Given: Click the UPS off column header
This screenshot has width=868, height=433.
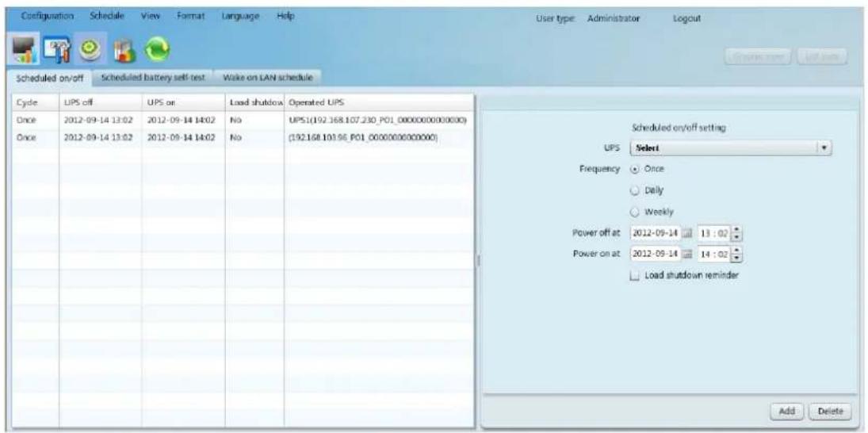Looking at the screenshot, I should click(100, 103).
